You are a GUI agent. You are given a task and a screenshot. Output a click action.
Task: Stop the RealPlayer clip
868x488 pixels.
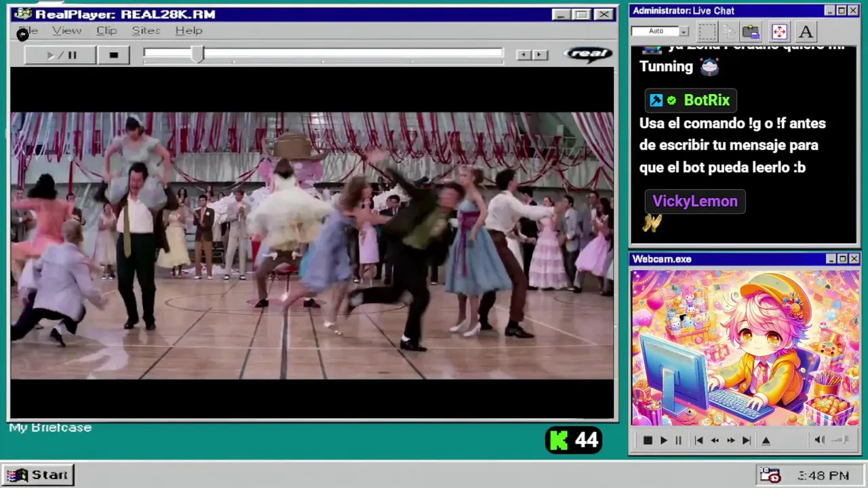point(113,55)
